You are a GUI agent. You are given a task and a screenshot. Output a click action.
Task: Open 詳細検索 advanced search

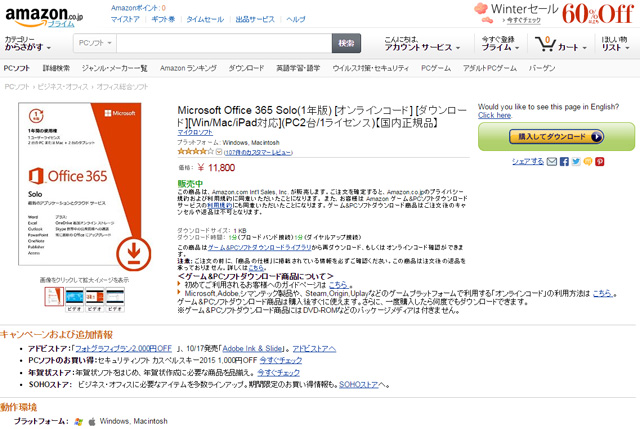click(x=56, y=68)
